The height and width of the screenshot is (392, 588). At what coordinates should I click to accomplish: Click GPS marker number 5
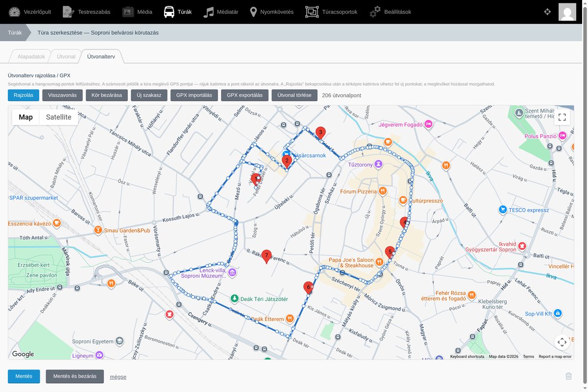click(390, 253)
